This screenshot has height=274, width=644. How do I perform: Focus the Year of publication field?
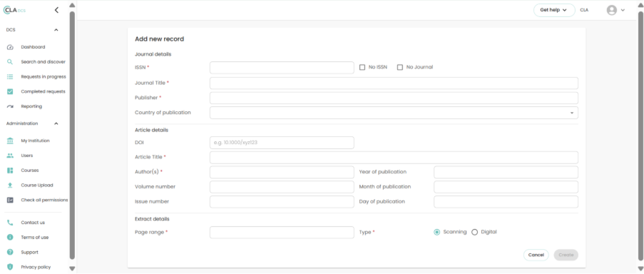[506, 172]
